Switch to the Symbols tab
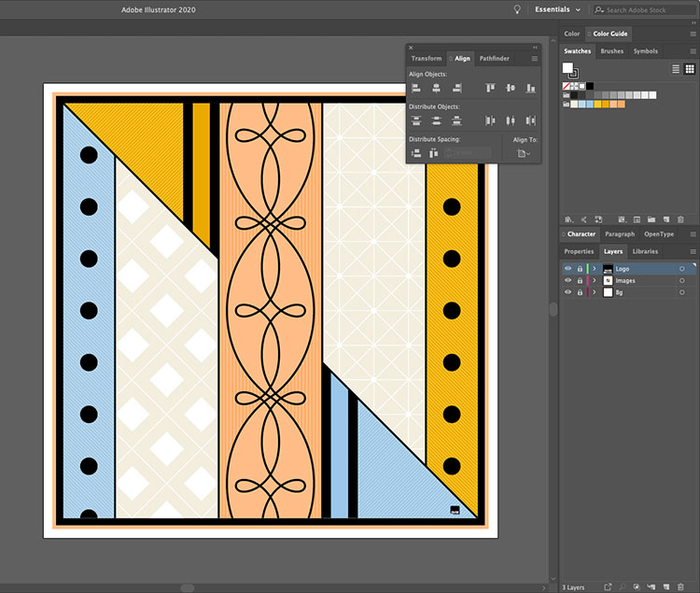 [x=646, y=51]
